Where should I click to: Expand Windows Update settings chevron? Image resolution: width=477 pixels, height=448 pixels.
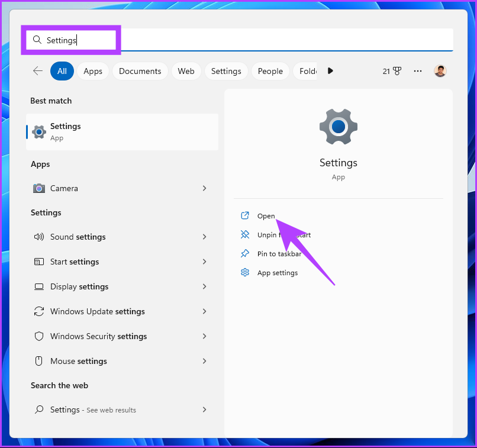click(204, 311)
